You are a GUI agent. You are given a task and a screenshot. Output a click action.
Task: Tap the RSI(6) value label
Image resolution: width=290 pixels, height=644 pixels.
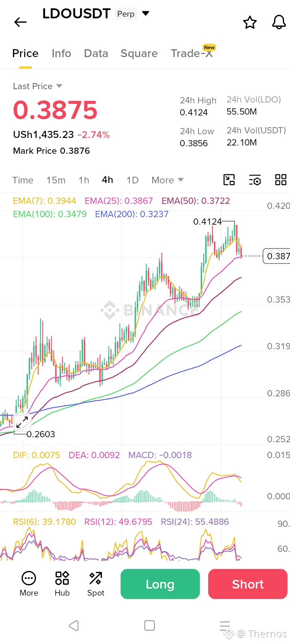[44, 522]
